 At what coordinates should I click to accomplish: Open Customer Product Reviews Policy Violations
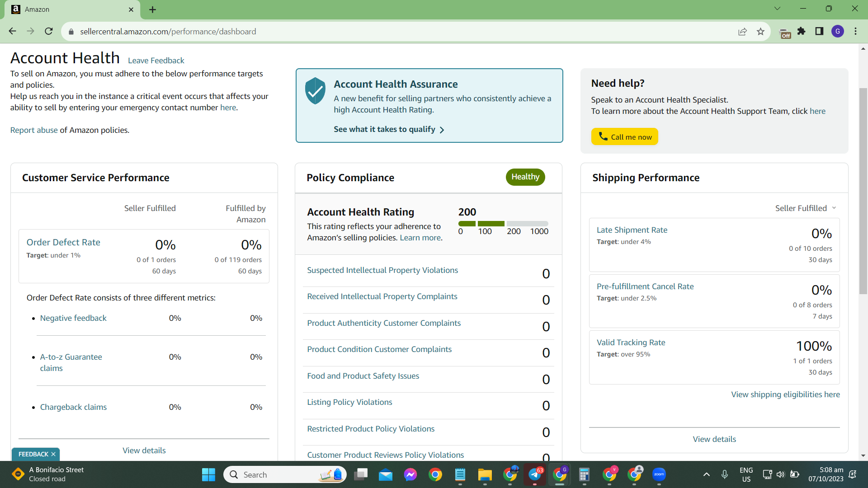pos(385,455)
